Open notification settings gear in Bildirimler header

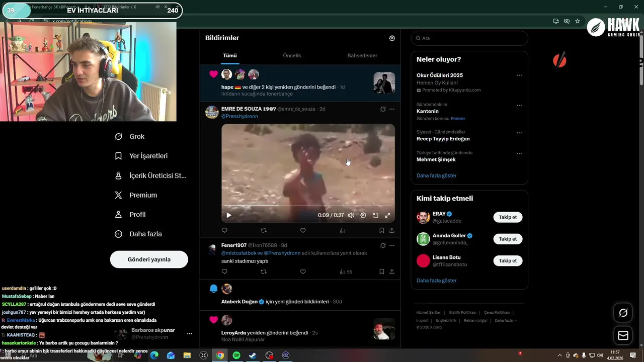point(392,38)
